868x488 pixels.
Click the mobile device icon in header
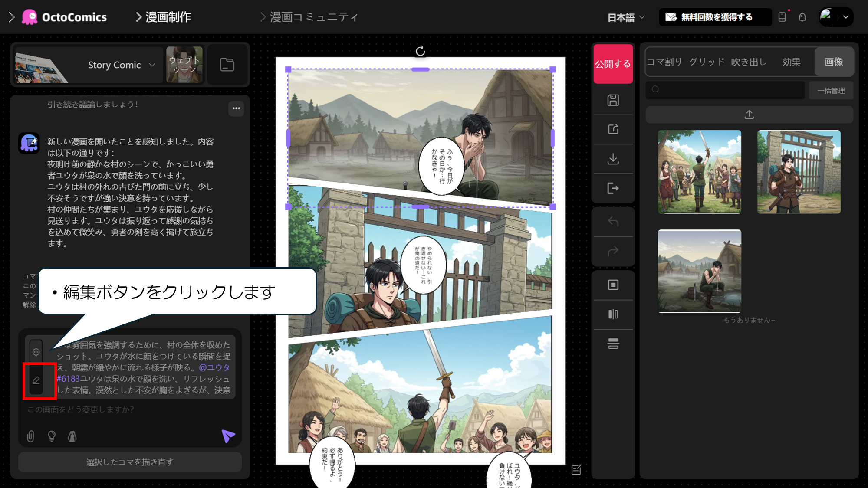pyautogui.click(x=782, y=17)
